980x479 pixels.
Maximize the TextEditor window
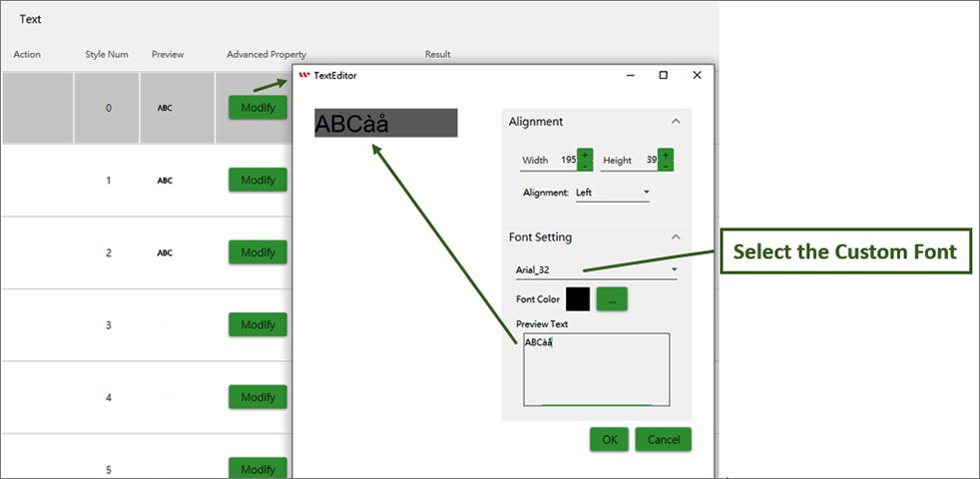pyautogui.click(x=663, y=75)
